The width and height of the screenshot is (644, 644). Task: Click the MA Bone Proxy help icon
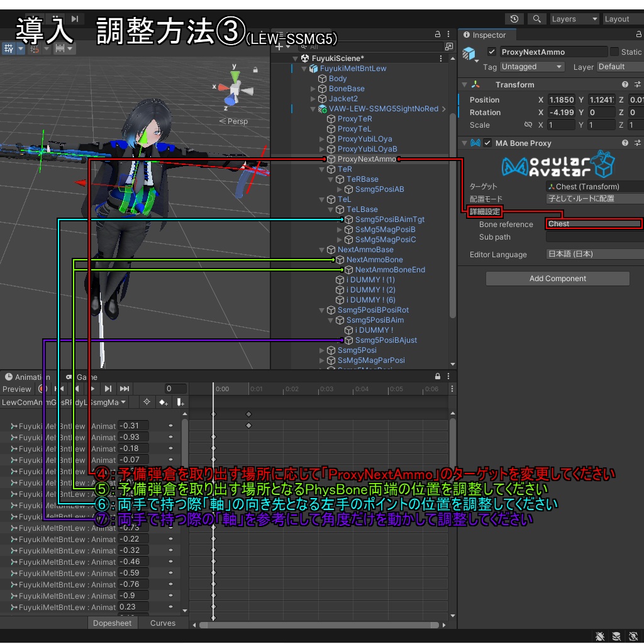tap(625, 143)
